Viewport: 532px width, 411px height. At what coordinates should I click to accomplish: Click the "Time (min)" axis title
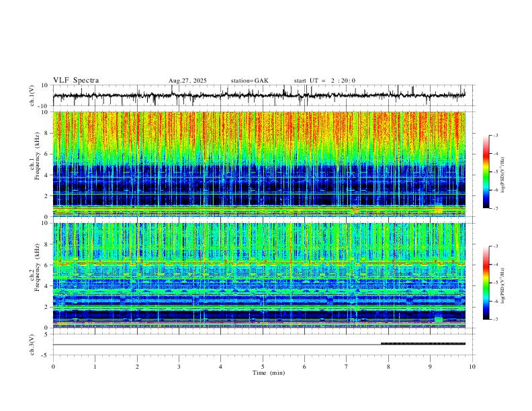(269, 373)
